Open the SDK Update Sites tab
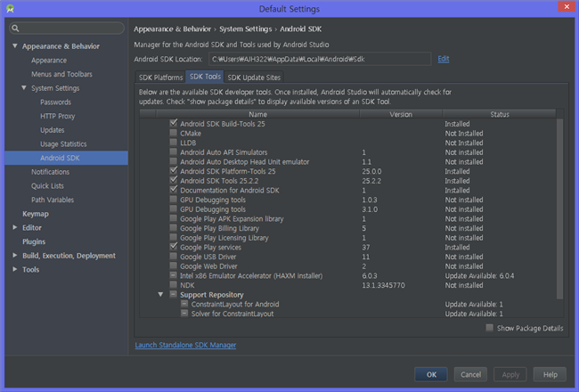 click(x=254, y=78)
